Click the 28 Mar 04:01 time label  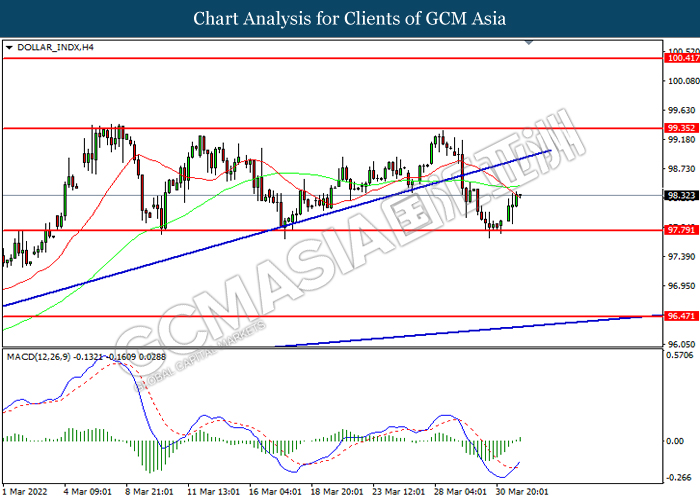[460, 492]
